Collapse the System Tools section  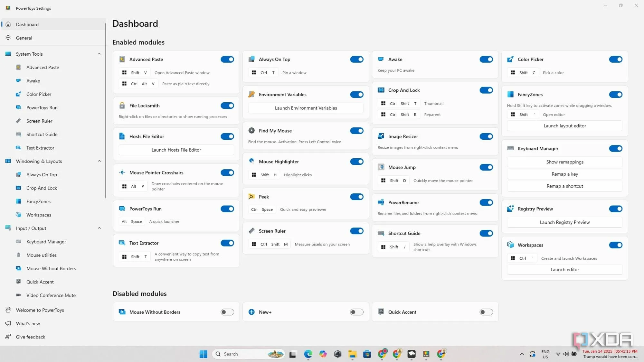click(x=99, y=54)
